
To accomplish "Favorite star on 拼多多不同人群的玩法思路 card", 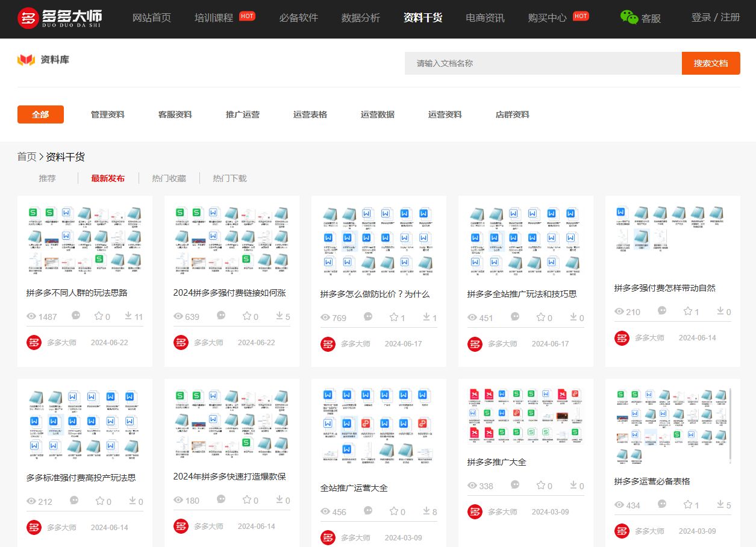I will [x=99, y=316].
